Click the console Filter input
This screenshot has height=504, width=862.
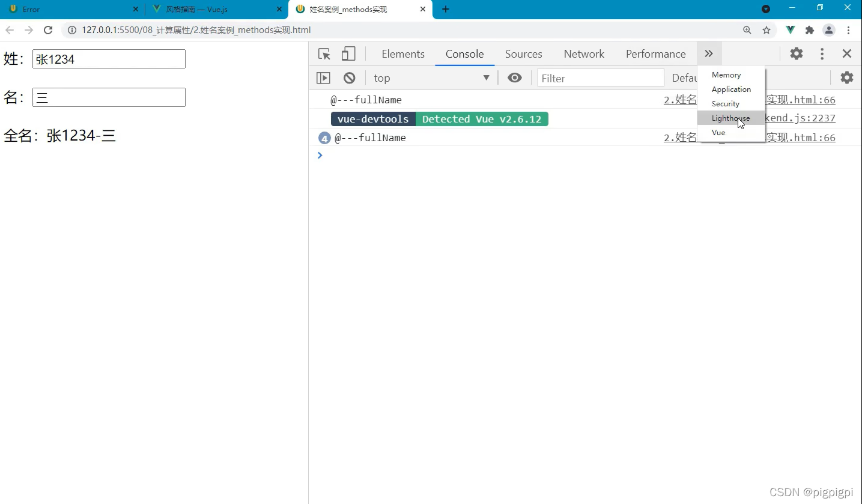[601, 78]
